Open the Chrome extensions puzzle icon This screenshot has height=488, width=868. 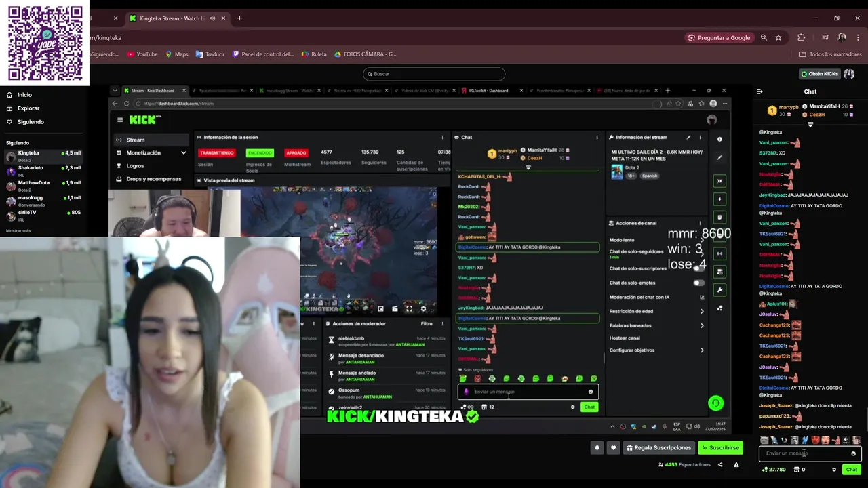[x=802, y=38]
